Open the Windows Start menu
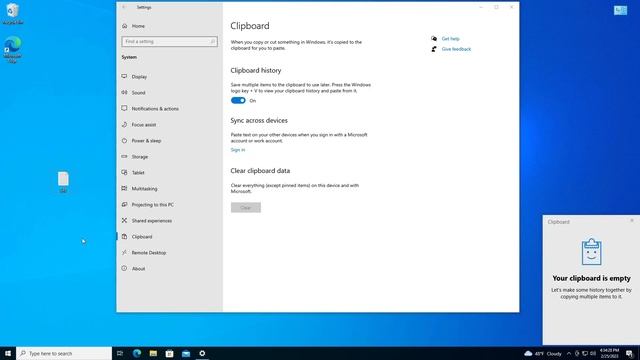640x360 pixels. click(8, 353)
